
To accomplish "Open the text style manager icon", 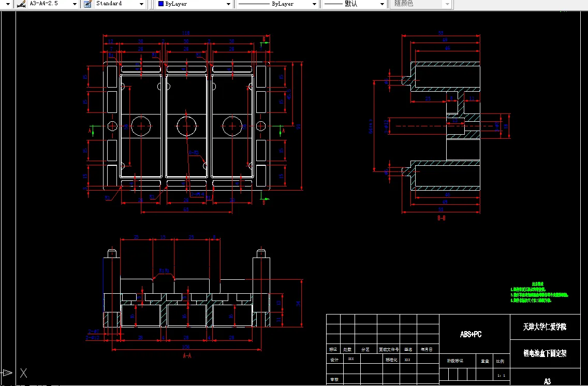I will click(88, 4).
